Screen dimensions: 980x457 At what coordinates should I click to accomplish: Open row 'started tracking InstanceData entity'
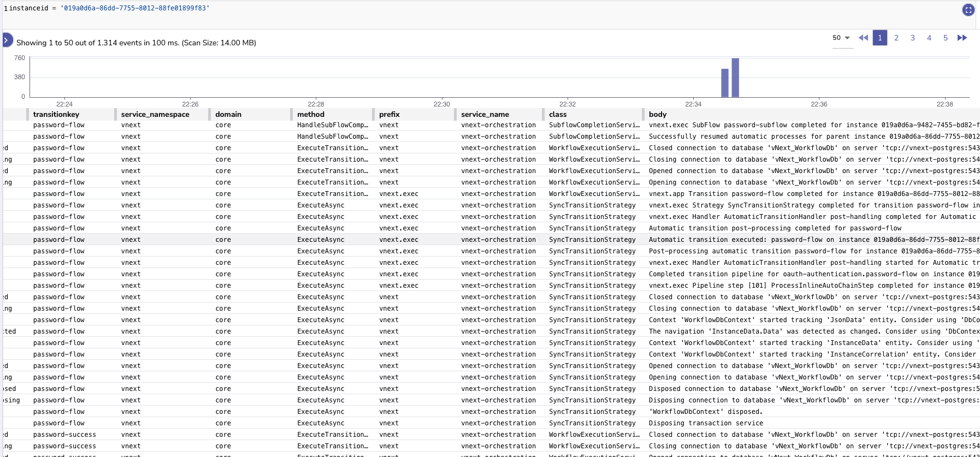[x=492, y=343]
